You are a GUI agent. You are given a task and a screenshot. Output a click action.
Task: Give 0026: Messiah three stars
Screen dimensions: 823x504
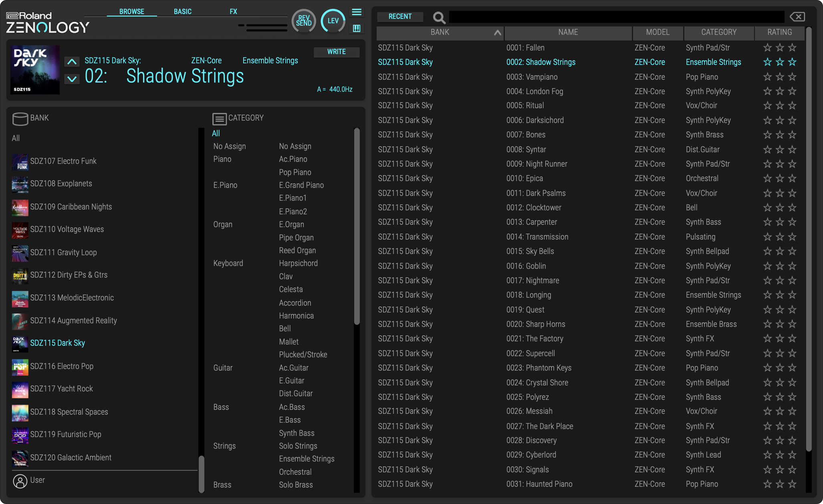point(792,411)
